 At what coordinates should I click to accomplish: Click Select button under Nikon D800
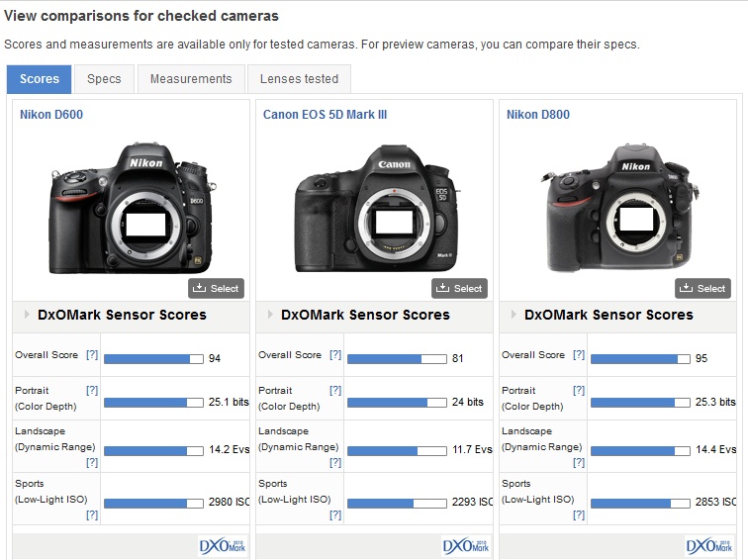coord(702,288)
